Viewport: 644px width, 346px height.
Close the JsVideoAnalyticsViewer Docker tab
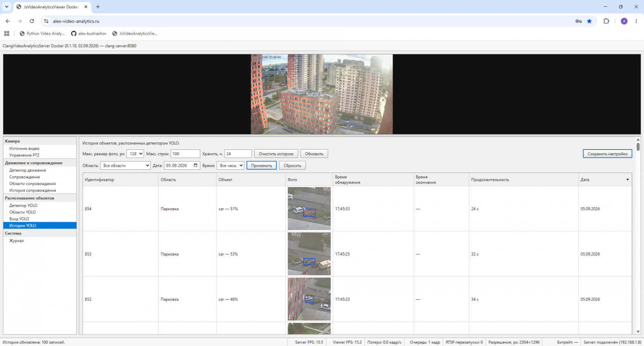(x=86, y=7)
